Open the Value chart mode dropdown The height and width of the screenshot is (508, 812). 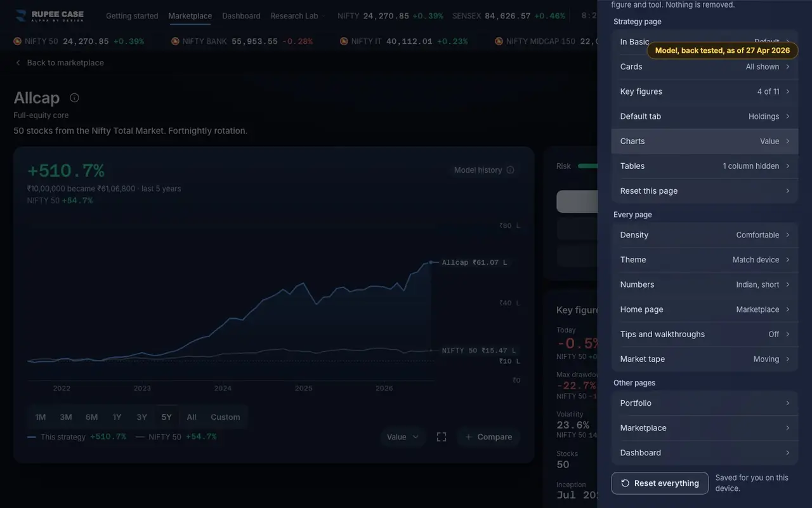pos(403,437)
